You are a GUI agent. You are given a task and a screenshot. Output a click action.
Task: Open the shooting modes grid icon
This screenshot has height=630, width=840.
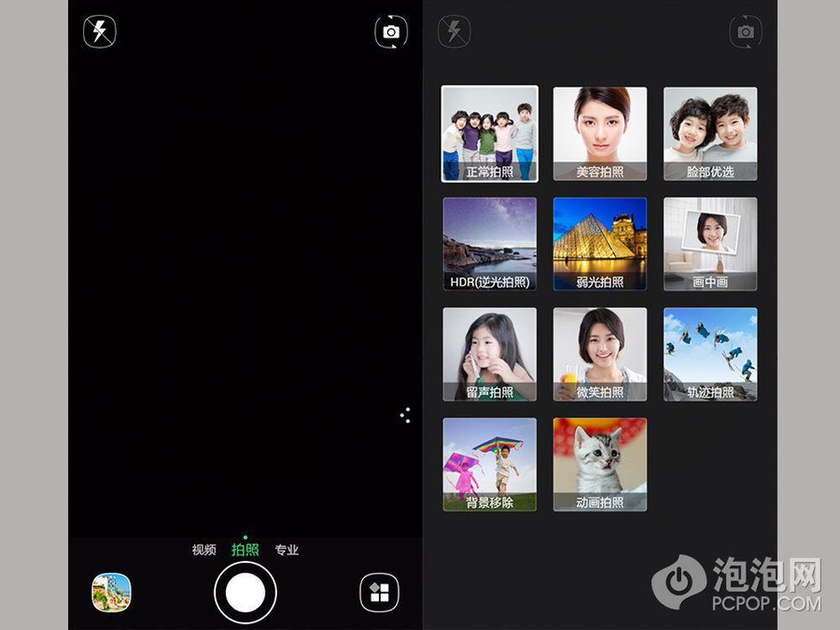(x=379, y=593)
